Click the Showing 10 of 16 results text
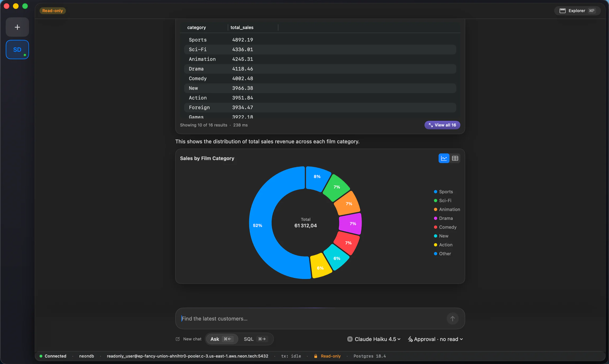The height and width of the screenshot is (364, 609). [x=204, y=125]
